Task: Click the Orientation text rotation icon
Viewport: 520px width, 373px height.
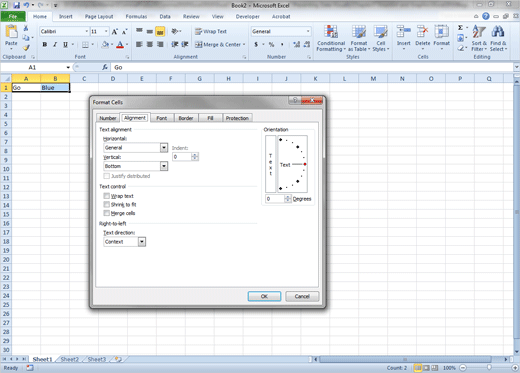Action: tap(175, 31)
